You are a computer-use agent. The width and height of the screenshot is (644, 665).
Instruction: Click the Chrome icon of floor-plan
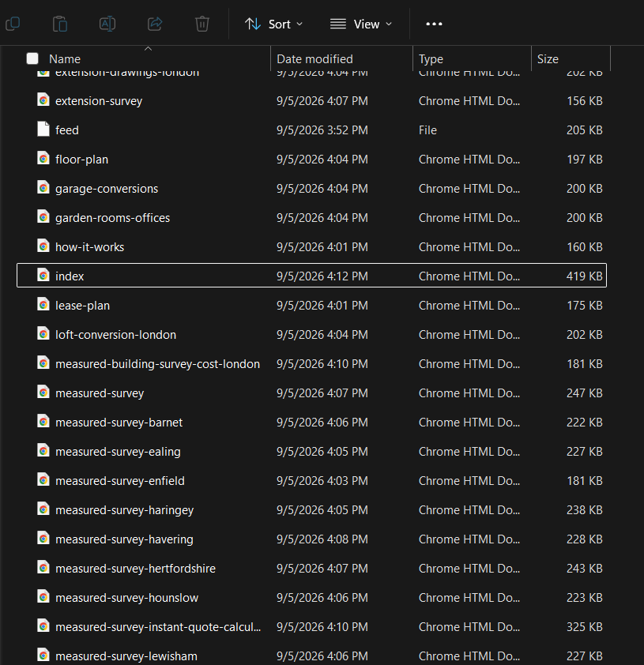click(x=43, y=158)
